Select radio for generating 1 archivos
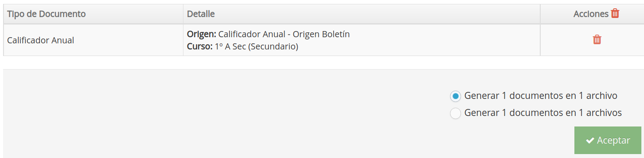644x158 pixels. [x=455, y=113]
